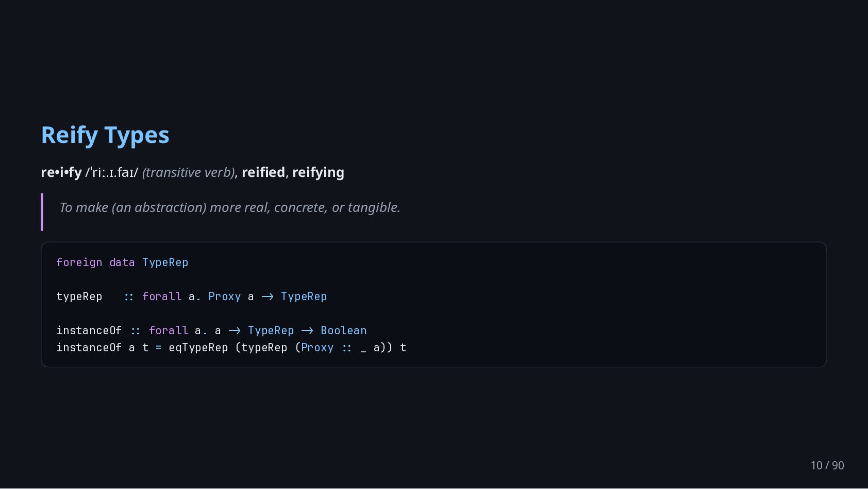Click "Proxy" in the typeRep signature

(x=225, y=297)
